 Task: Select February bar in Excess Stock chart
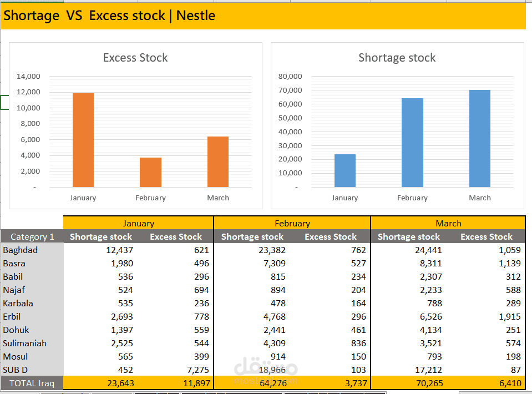coord(150,172)
